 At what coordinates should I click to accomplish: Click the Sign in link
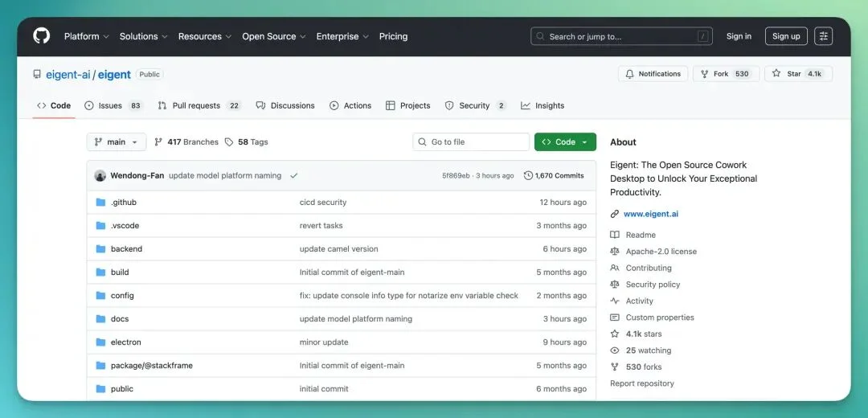point(739,36)
